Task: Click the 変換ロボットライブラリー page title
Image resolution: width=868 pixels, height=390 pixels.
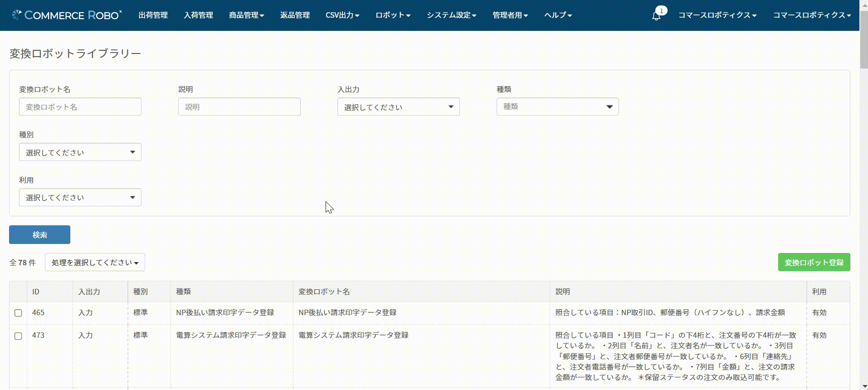Action: [x=75, y=54]
